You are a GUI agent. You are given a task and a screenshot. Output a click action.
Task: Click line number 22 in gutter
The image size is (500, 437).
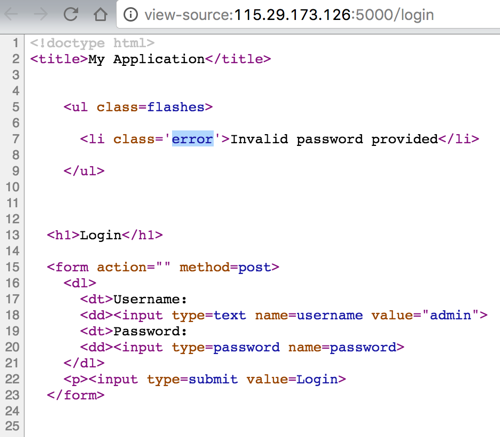pos(12,379)
